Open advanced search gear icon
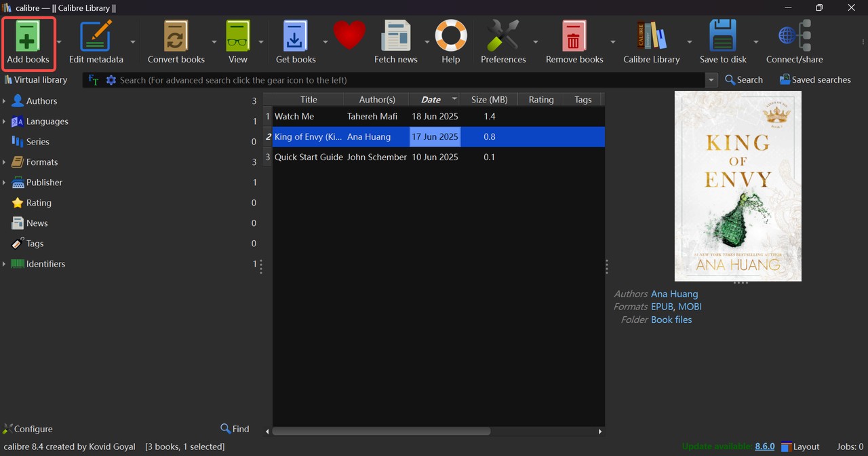Viewport: 868px width, 456px height. (111, 80)
